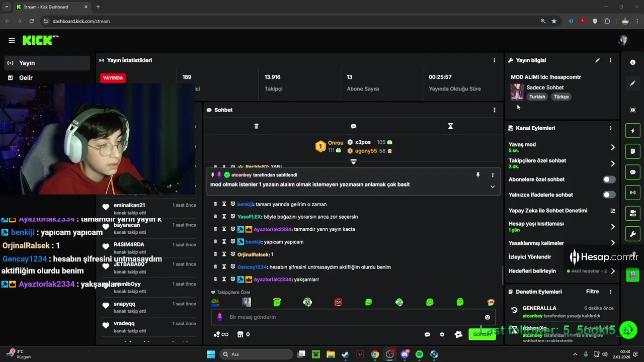
Task: Delete YasoFLEX's message with the trash icon
Action: [215, 217]
